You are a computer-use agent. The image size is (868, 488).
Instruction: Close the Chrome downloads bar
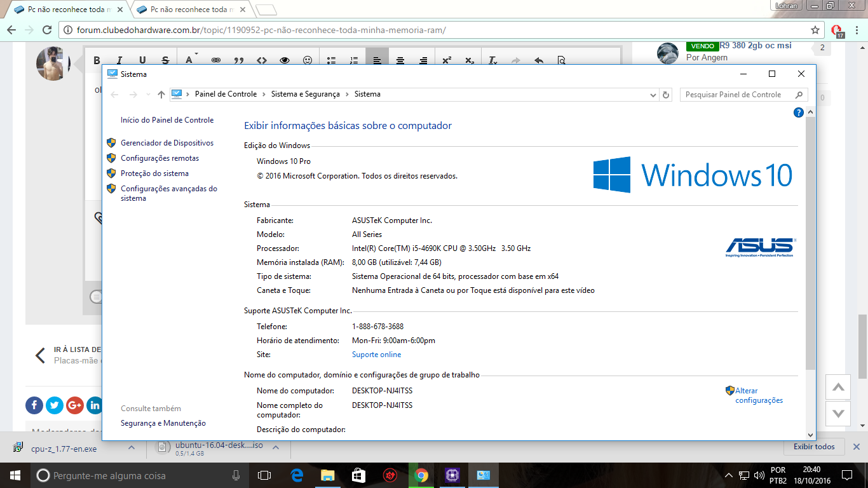[x=856, y=447]
